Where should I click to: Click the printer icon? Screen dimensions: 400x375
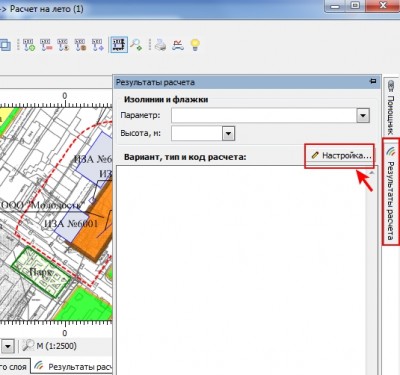[x=160, y=45]
